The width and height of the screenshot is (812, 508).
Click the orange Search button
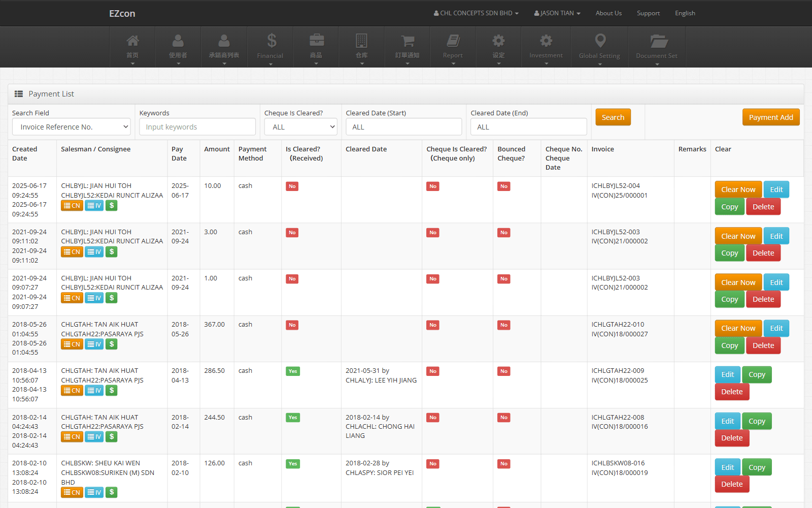(613, 117)
